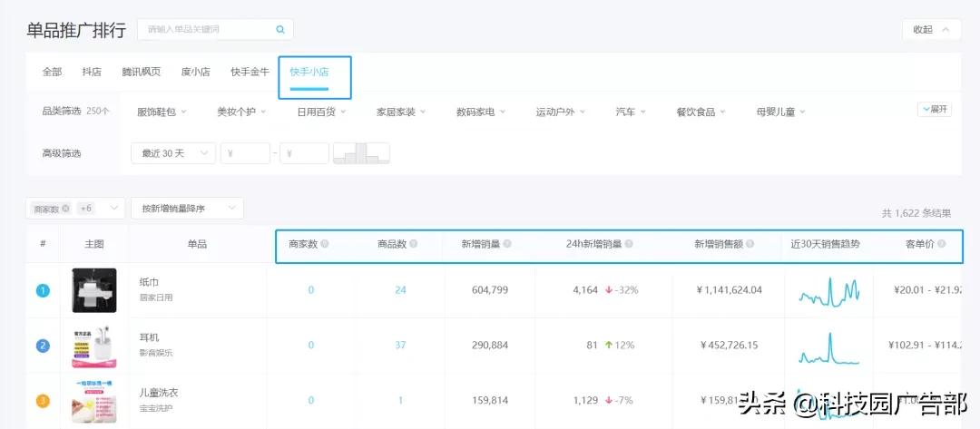Open the 纸巾 product thumbnail
980x429 pixels.
(x=93, y=290)
